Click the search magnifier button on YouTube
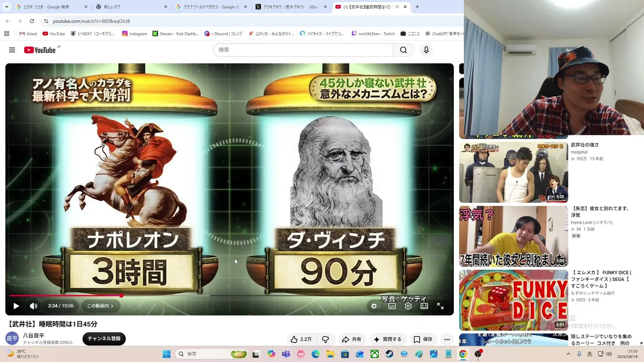 (x=404, y=50)
